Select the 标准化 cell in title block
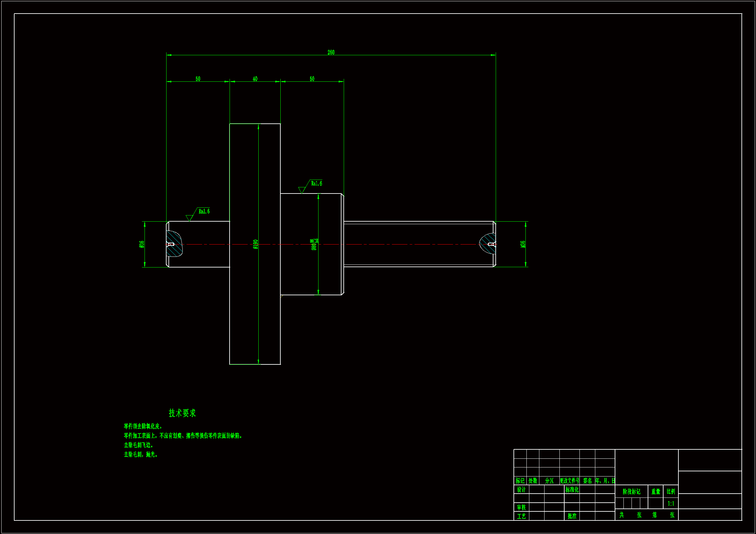 [x=572, y=490]
